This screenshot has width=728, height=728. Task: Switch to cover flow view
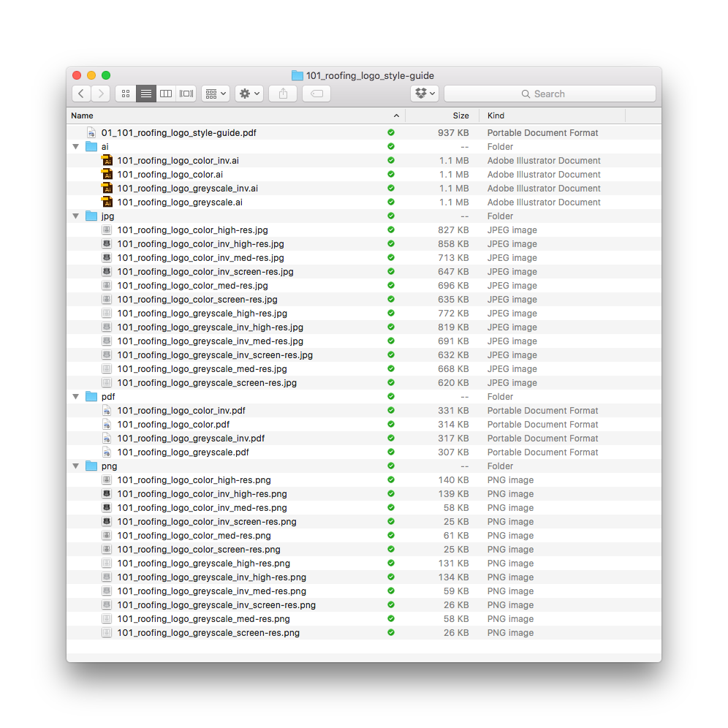click(186, 94)
